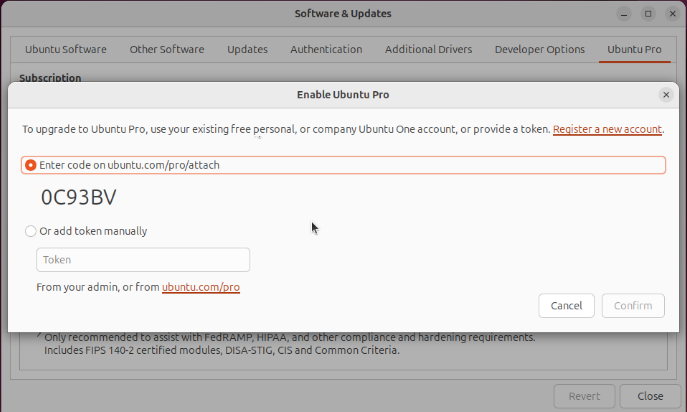Maximize the Software & Updates window
687x412 pixels.
[648, 14]
